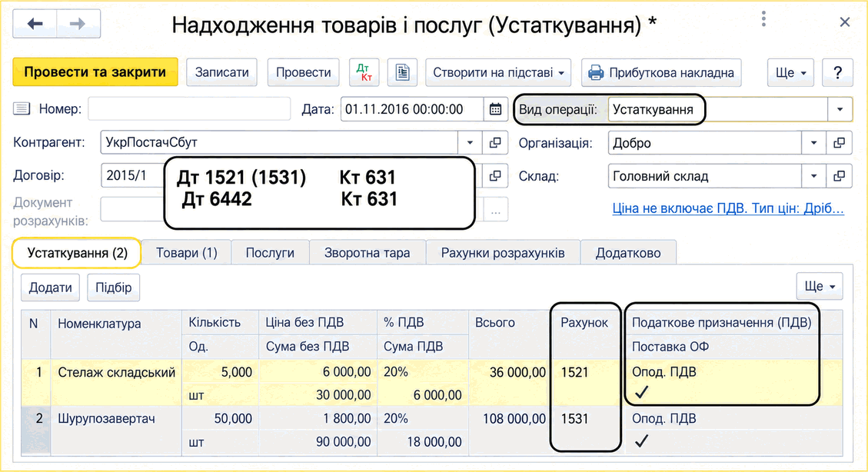Open help with the question mark

[837, 72]
